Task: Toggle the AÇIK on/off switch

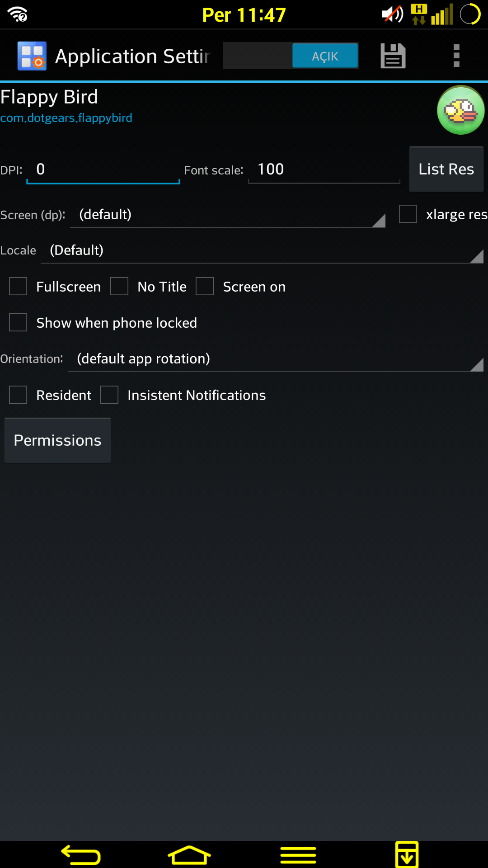Action: tap(291, 56)
